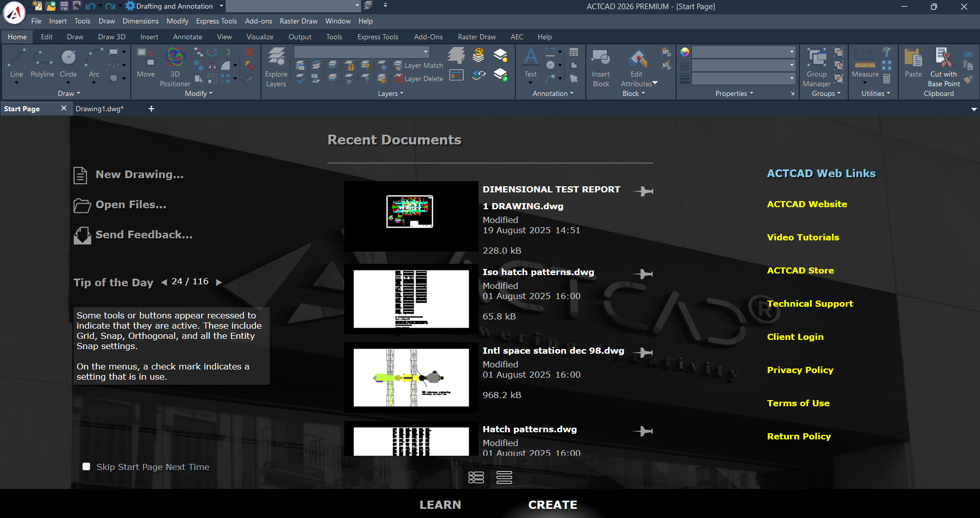
Task: Expand the Draw panel flyout
Action: [69, 93]
